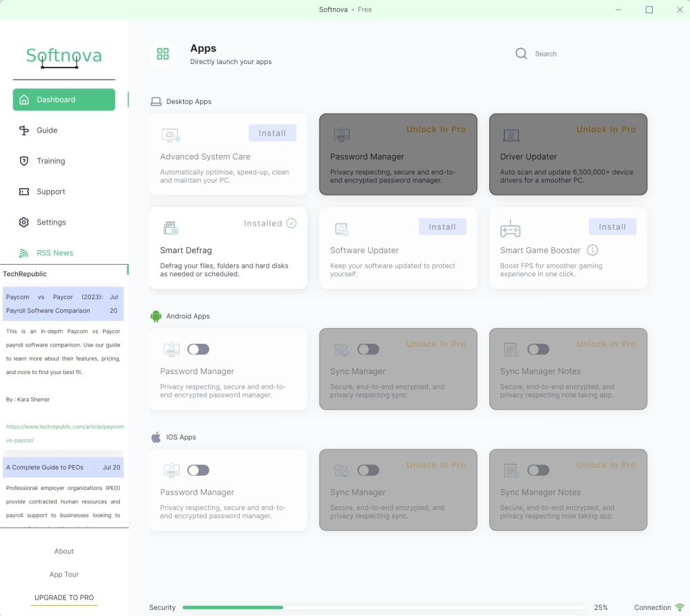Toggle the iOS Password Manager switch
Image resolution: width=690 pixels, height=616 pixels.
pyautogui.click(x=199, y=470)
